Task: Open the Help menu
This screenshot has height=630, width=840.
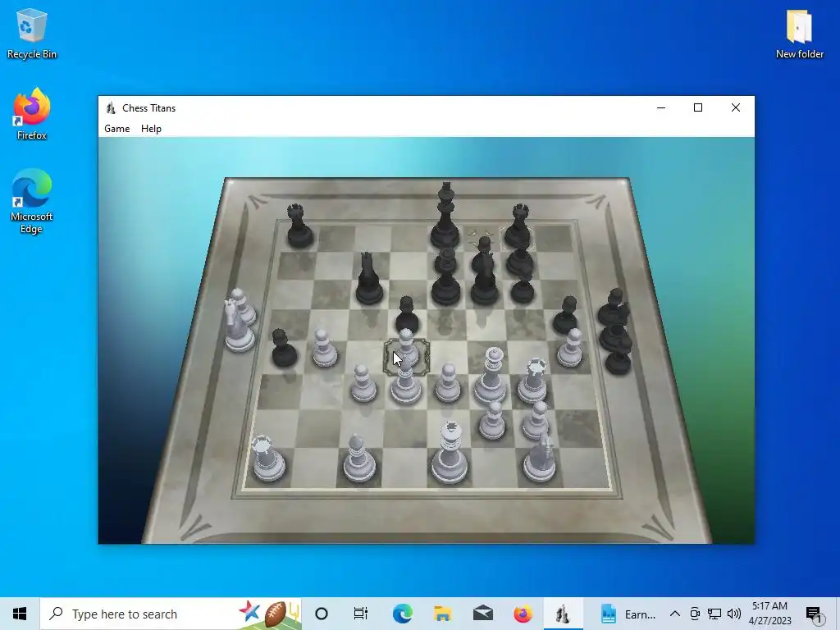Action: pos(151,129)
